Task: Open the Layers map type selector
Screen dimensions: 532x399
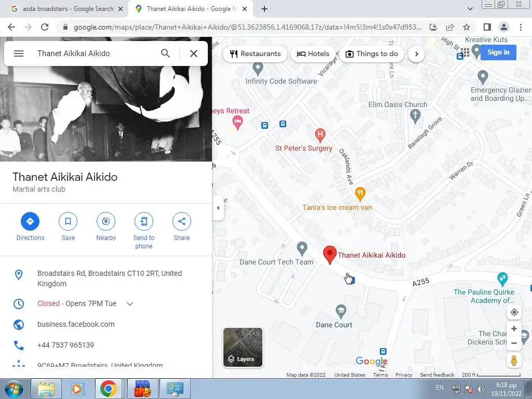Action: [x=243, y=347]
